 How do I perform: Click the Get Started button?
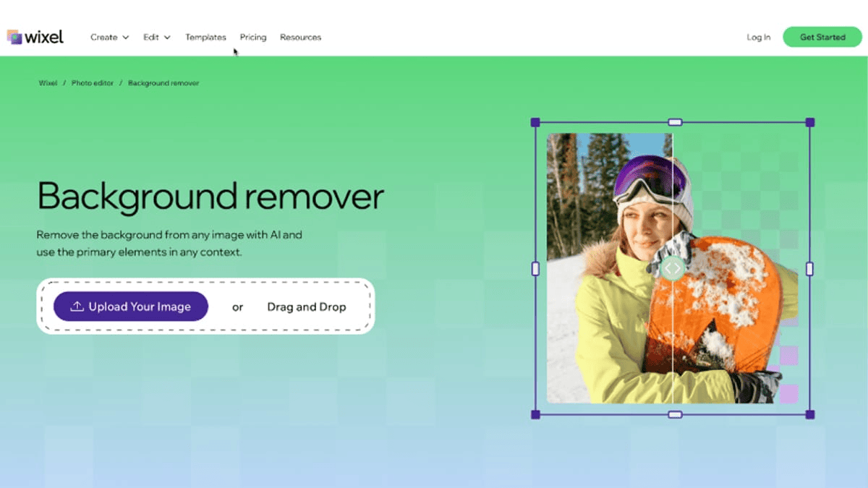(x=822, y=36)
